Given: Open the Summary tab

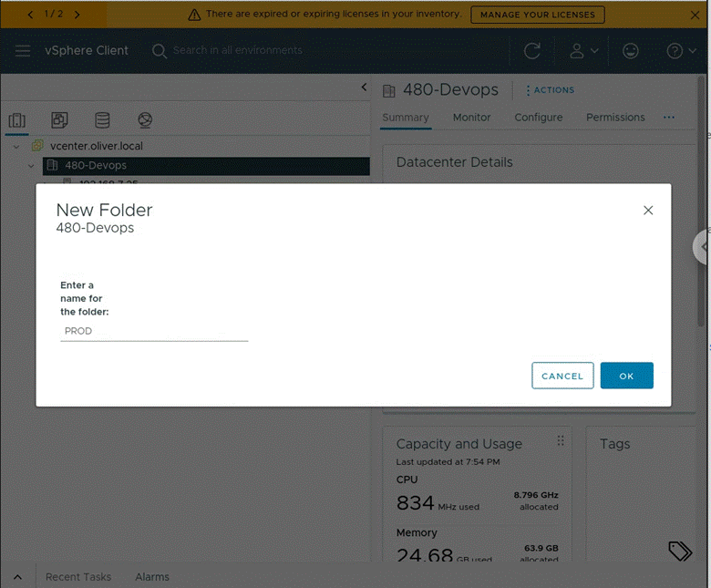Looking at the screenshot, I should 406,118.
